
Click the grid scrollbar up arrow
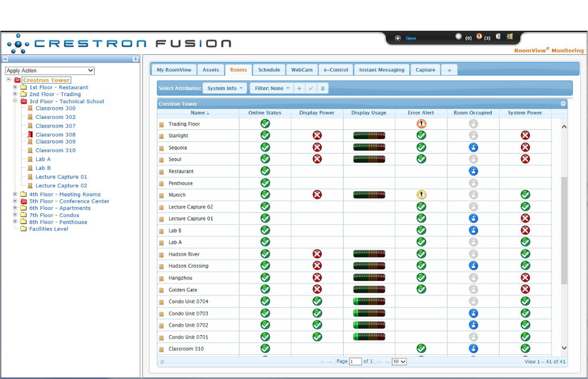[564, 127]
